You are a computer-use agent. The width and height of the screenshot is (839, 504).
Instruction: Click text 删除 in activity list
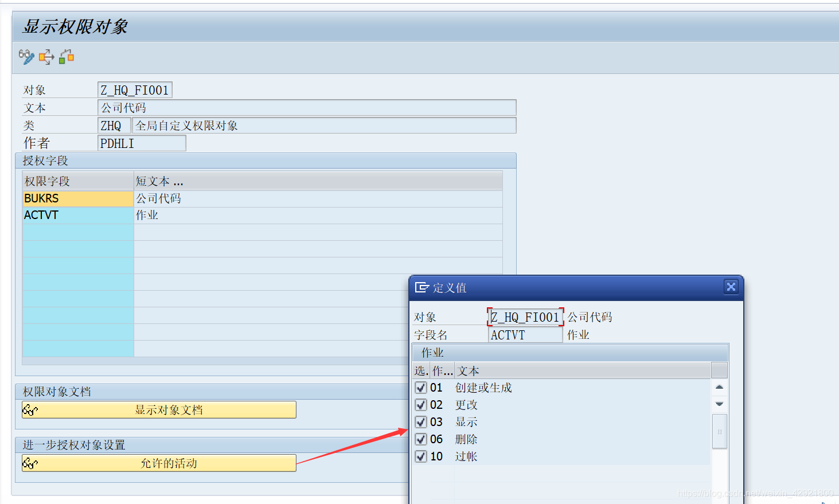[466, 439]
